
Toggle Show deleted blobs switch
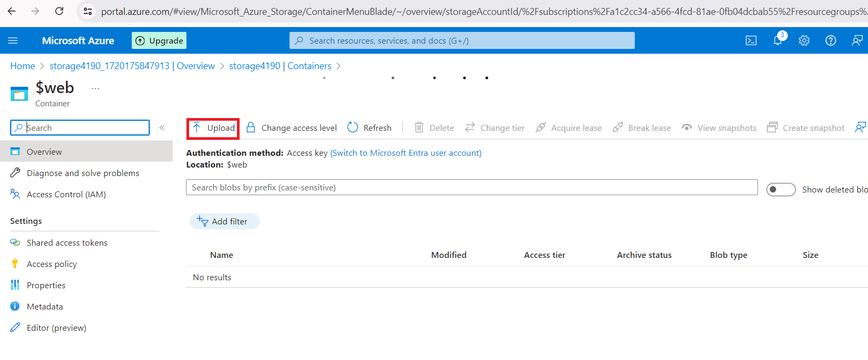[781, 189]
